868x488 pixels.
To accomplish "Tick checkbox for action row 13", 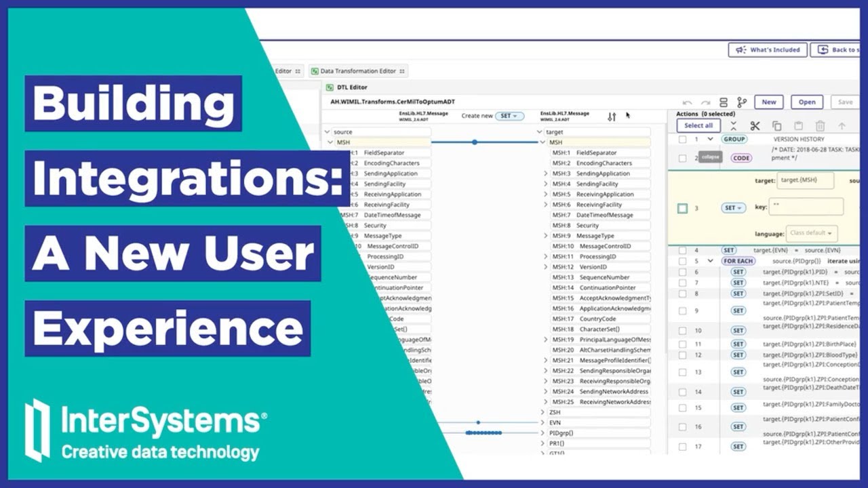I will pyautogui.click(x=682, y=372).
